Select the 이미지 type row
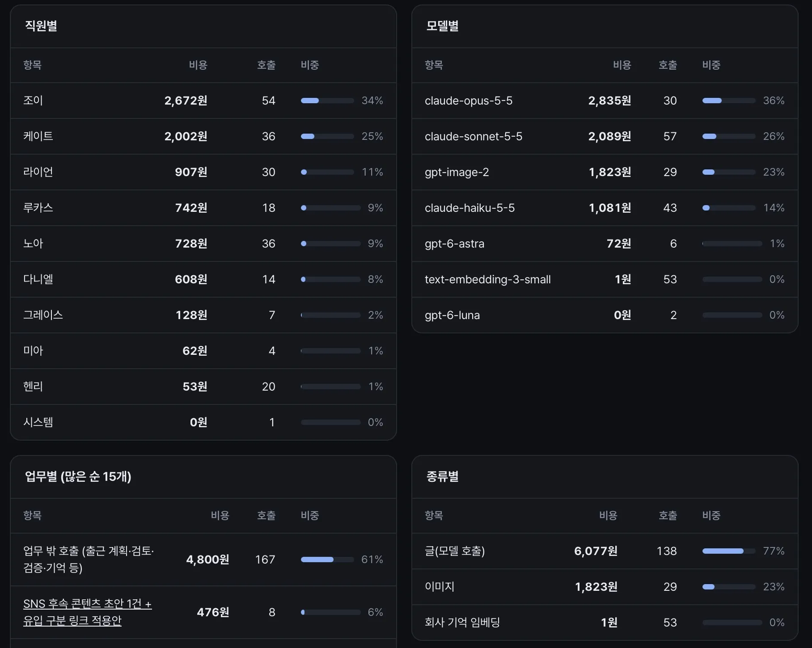This screenshot has height=648, width=812. 605,587
